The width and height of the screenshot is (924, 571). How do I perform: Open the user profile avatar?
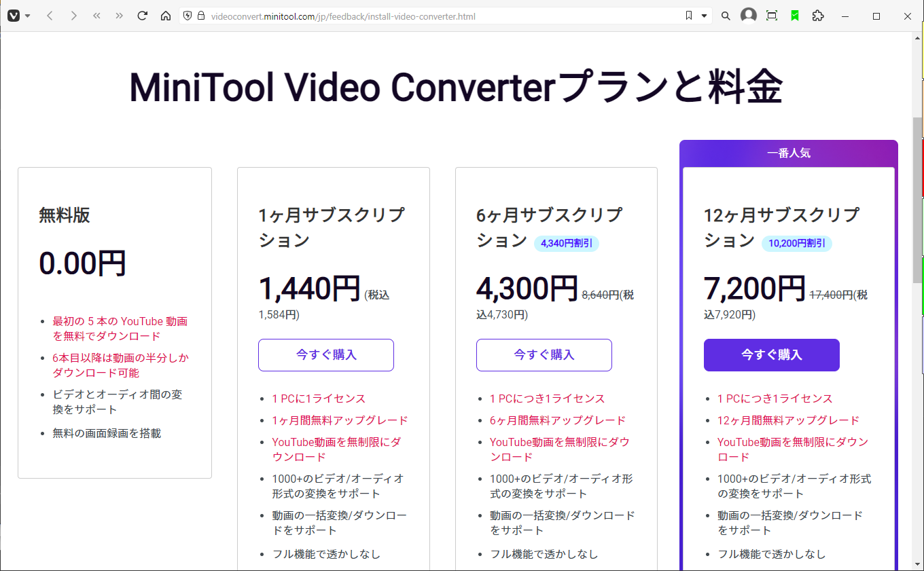coord(749,16)
